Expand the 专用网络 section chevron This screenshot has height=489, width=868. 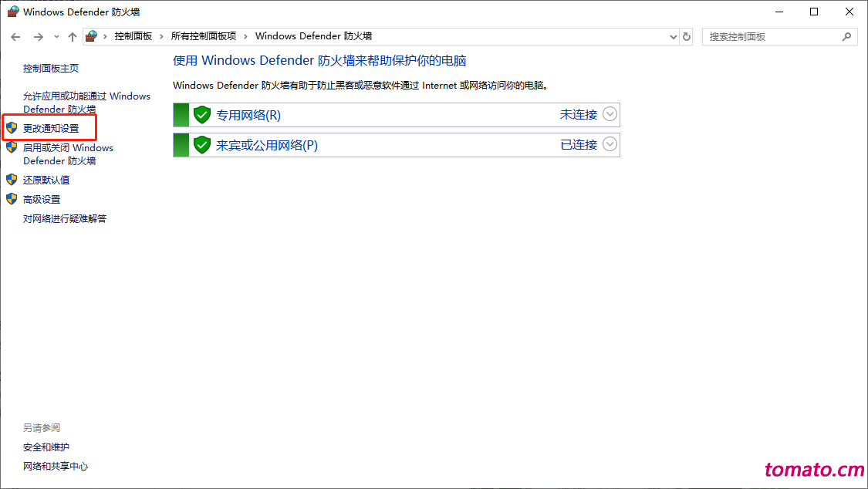[610, 114]
